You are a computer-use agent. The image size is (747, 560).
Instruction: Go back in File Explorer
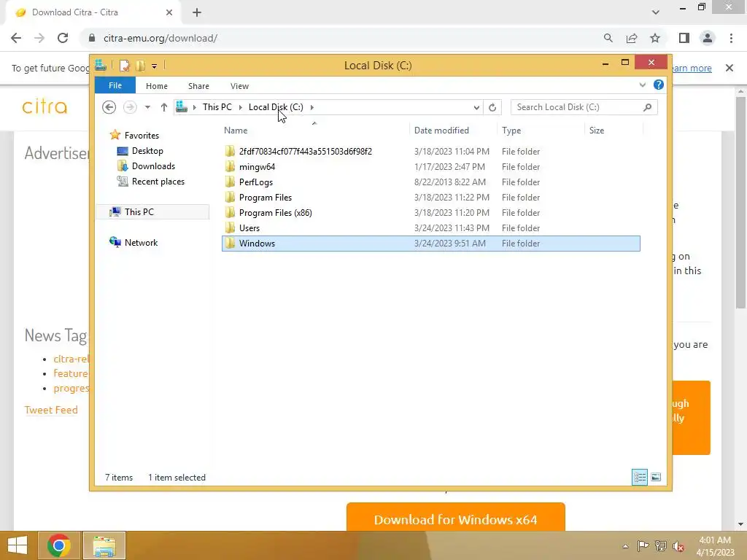pyautogui.click(x=109, y=107)
